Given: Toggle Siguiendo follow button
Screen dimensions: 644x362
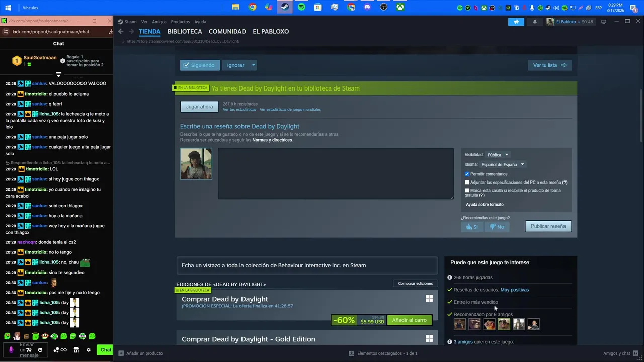Looking at the screenshot, I should pyautogui.click(x=200, y=65).
